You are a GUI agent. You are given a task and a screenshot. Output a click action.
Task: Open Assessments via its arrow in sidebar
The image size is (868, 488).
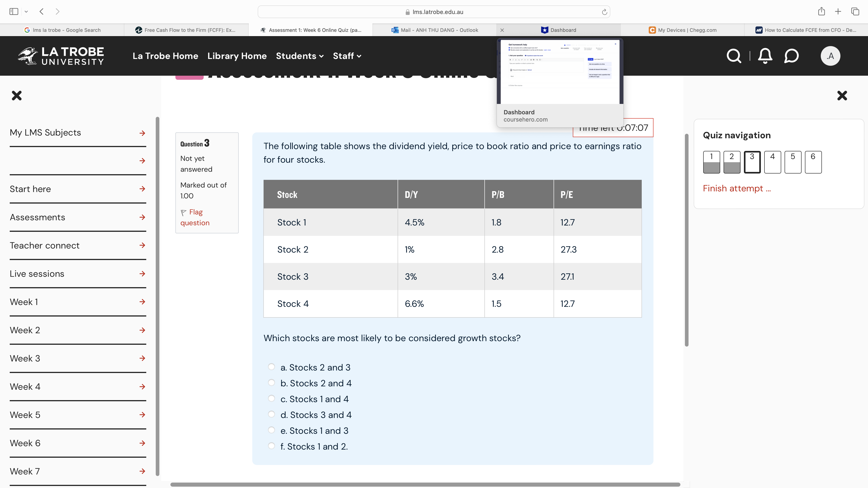click(x=143, y=218)
